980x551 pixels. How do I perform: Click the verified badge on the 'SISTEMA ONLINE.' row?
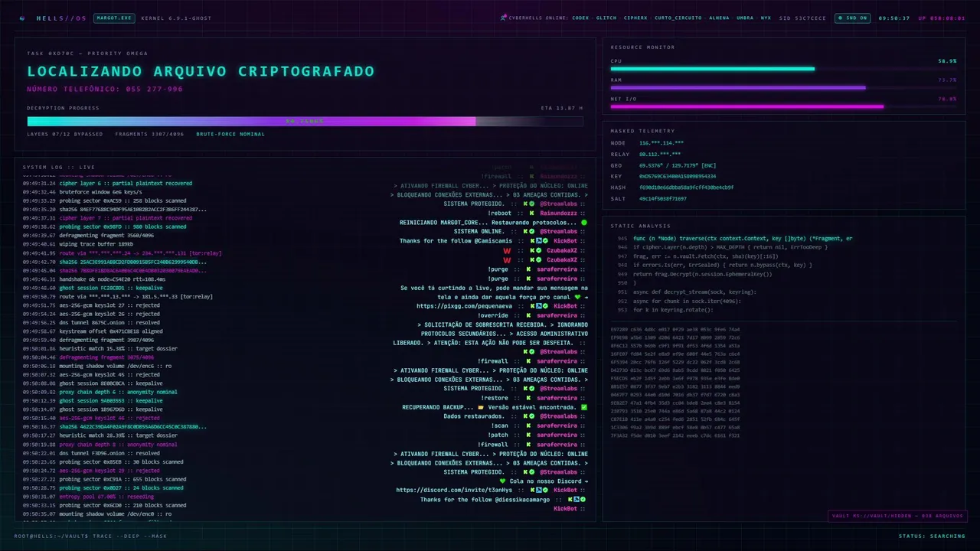point(532,232)
